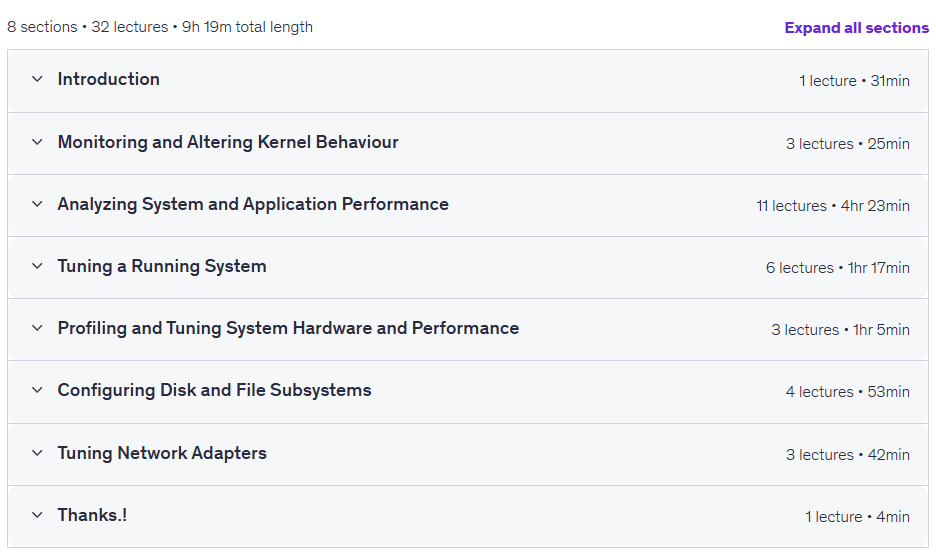Image resolution: width=936 pixels, height=556 pixels.
Task: Click the '3 lectures • 1hr 5min' text
Action: (x=840, y=330)
